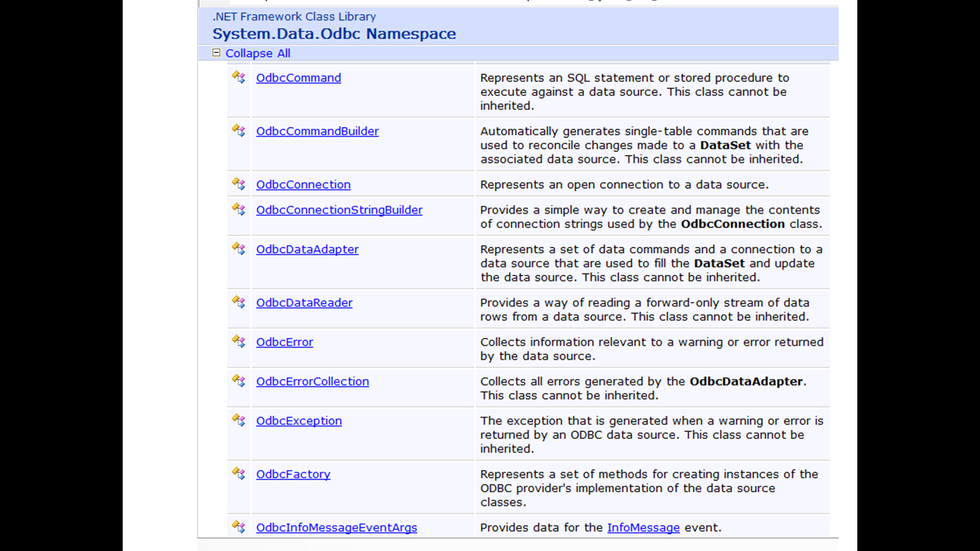The width and height of the screenshot is (980, 551).
Task: Open the OdbcInfoMessageEventArgs class link
Action: pyautogui.click(x=336, y=528)
